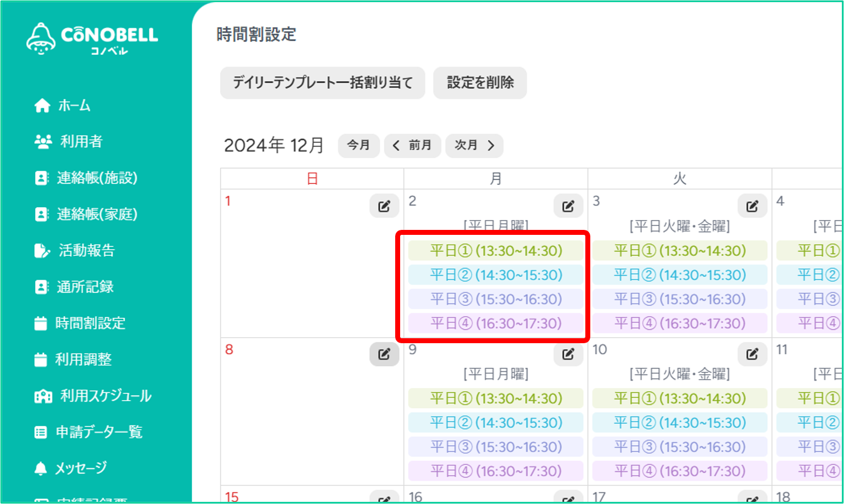The image size is (844, 504).
Task: Click デイリーテンプレート一括割り当て button
Action: pos(322,83)
